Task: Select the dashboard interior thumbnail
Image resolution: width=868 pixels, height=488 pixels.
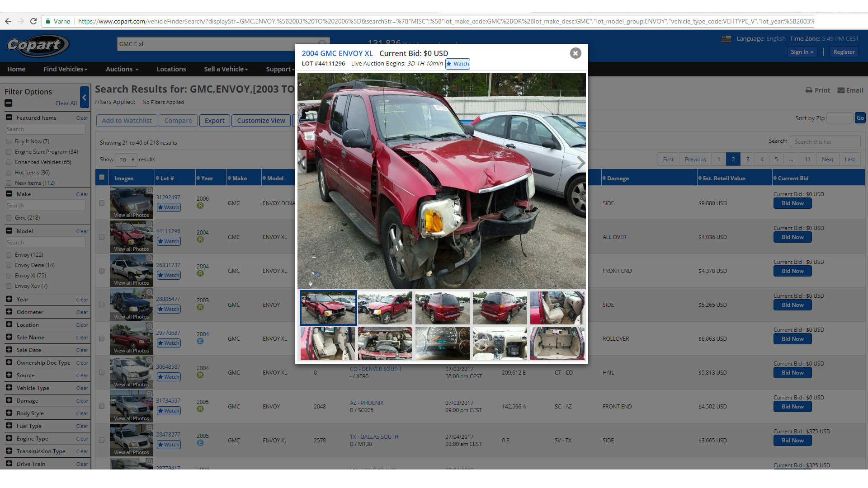Action: pos(500,344)
